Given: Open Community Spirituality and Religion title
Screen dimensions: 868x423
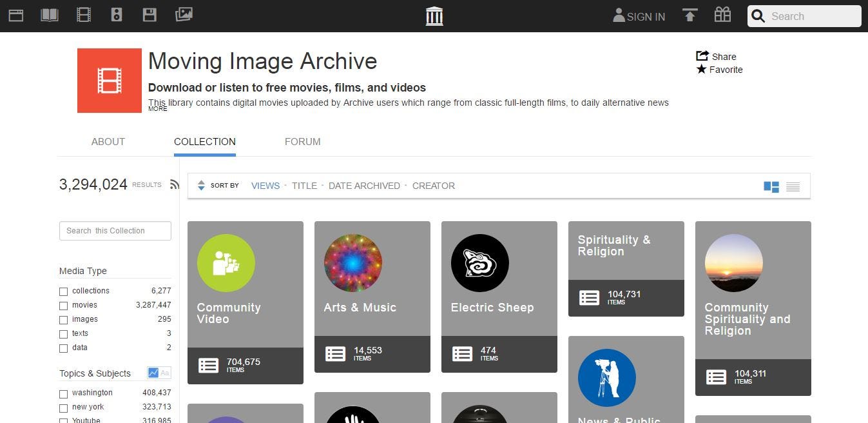Looking at the screenshot, I should click(x=747, y=319).
